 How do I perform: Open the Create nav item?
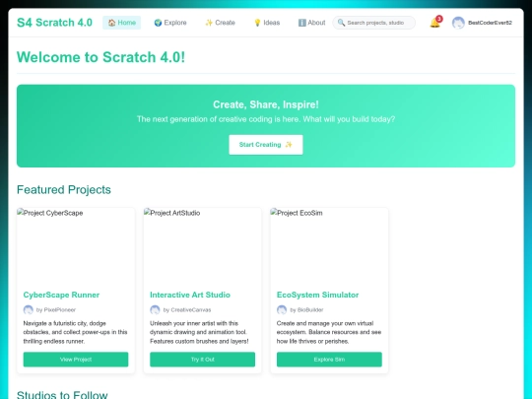(x=221, y=23)
